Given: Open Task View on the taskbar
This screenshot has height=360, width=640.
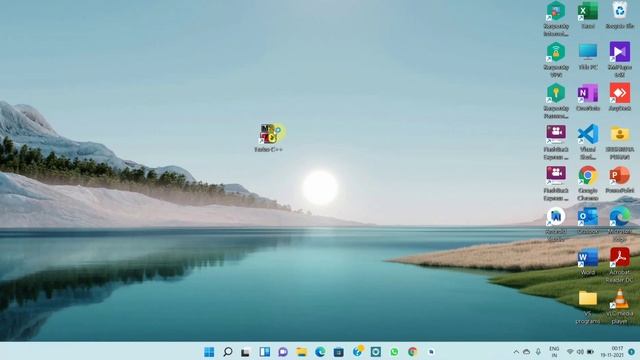Looking at the screenshot, I should click(x=246, y=352).
